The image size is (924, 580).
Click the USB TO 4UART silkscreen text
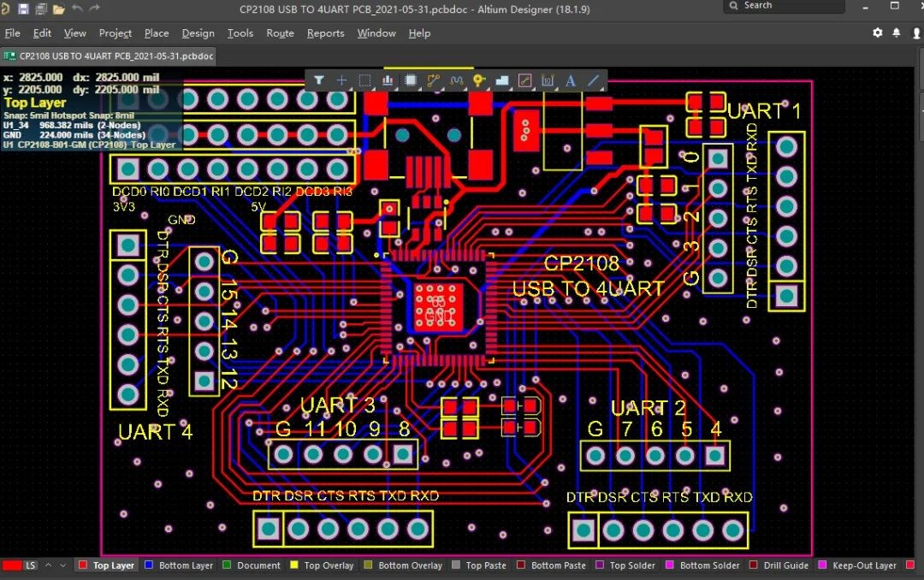(x=589, y=289)
